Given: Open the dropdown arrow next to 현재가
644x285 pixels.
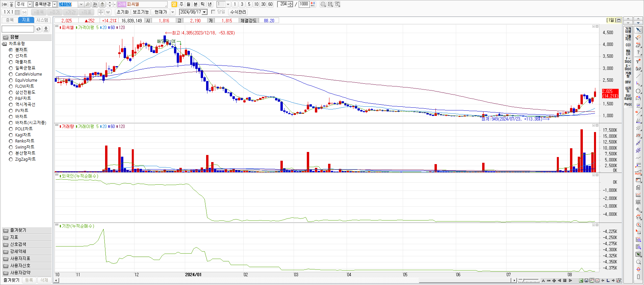Looking at the screenshot, I should point(173,12).
